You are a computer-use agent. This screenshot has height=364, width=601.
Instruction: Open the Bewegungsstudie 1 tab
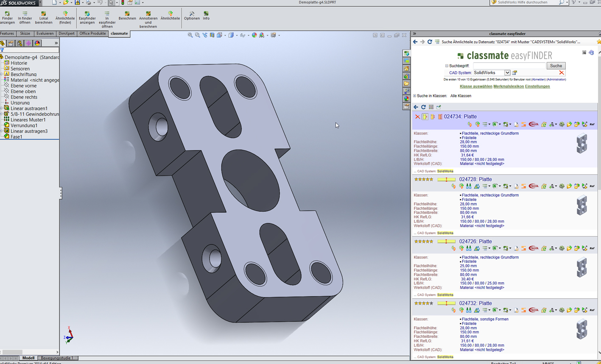pyautogui.click(x=57, y=358)
